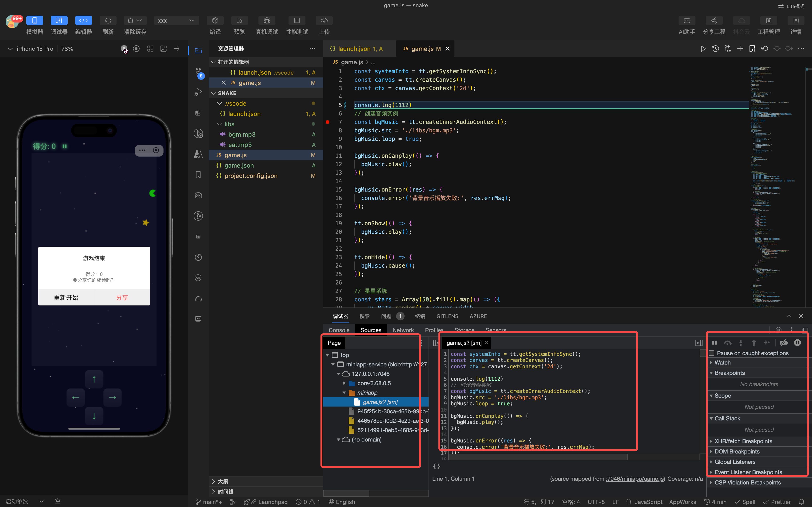Open the :7046/miniapp/game.js source link
This screenshot has width=812, height=507.
coord(635,479)
